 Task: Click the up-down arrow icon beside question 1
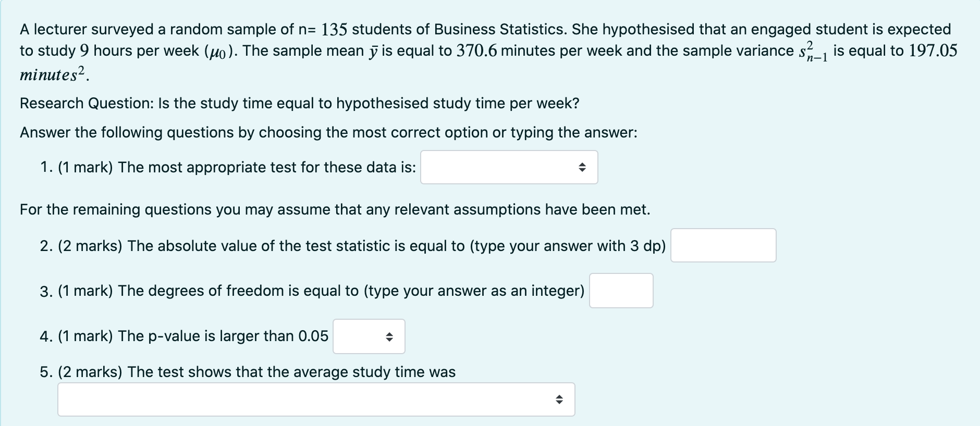(x=582, y=167)
